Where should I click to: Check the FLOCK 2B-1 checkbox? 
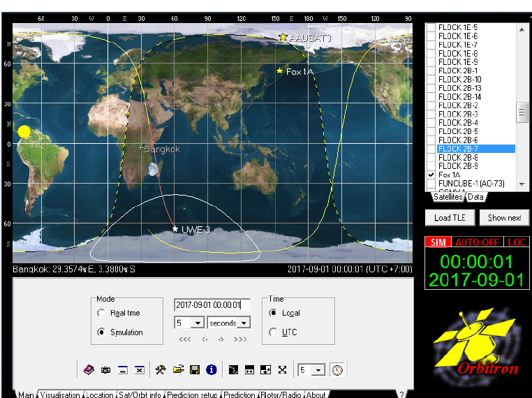coord(431,71)
